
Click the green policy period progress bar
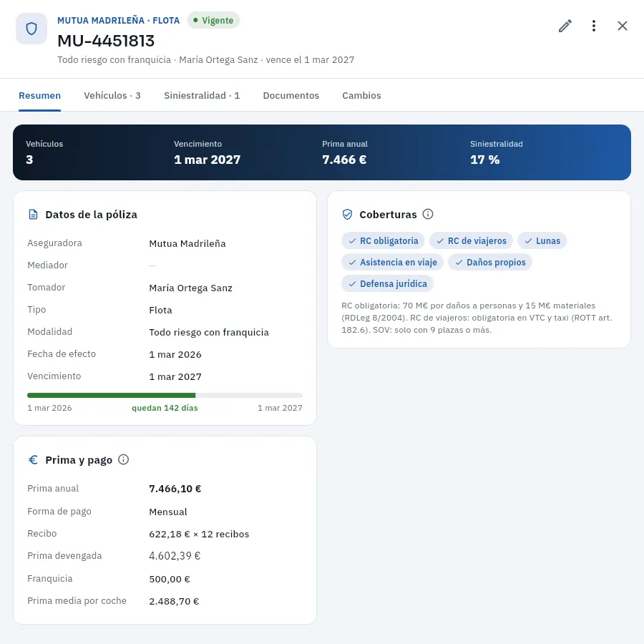point(165,395)
